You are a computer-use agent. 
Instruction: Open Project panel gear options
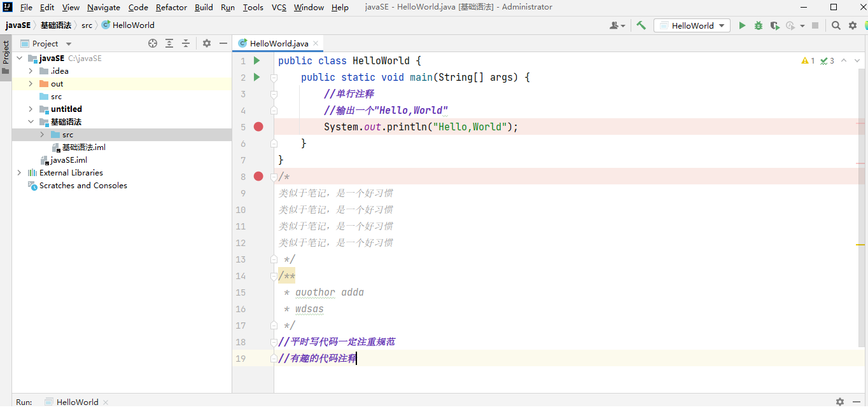point(207,43)
